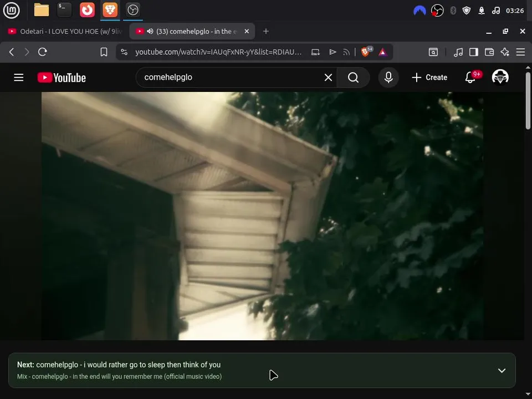Click the YouTube URL address bar

(x=218, y=52)
